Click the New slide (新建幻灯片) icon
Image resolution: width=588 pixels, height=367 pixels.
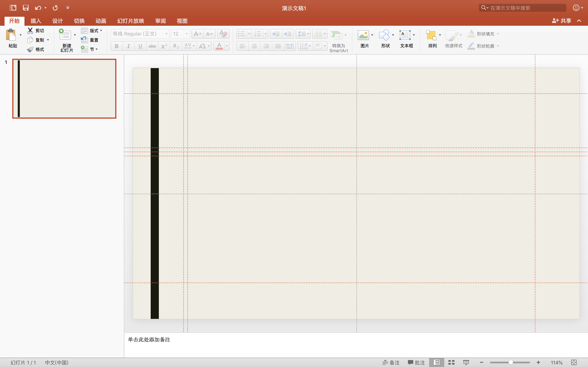pyautogui.click(x=65, y=35)
